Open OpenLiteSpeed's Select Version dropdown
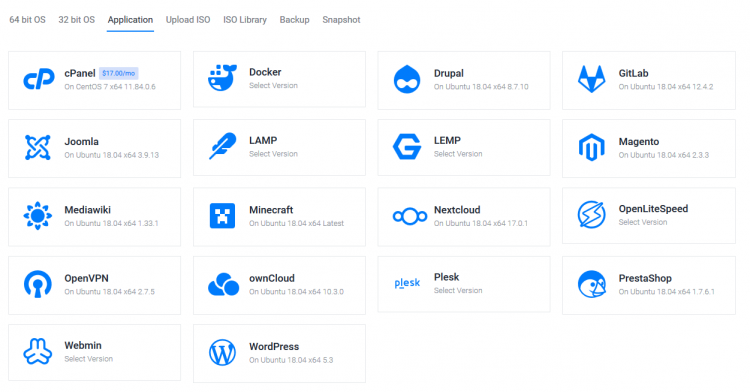Viewport: 750px width, 392px height. pyautogui.click(x=642, y=222)
